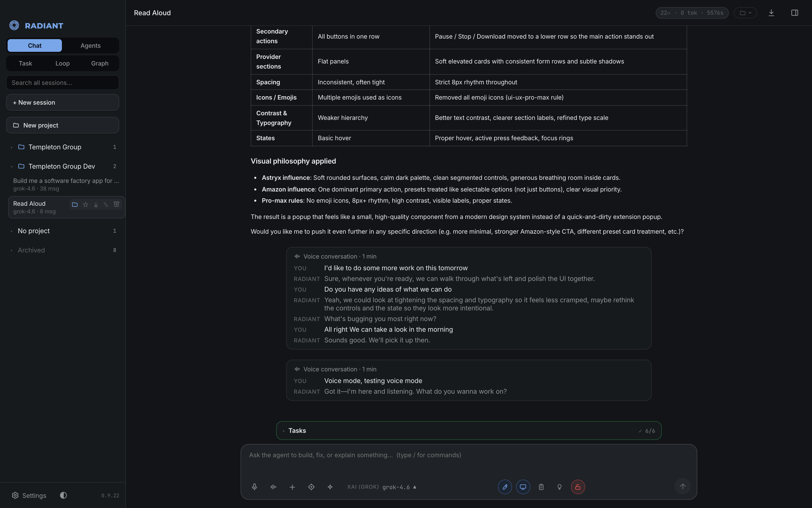Move Read Aloud session with folder icon
The height and width of the screenshot is (508, 812).
pos(75,204)
